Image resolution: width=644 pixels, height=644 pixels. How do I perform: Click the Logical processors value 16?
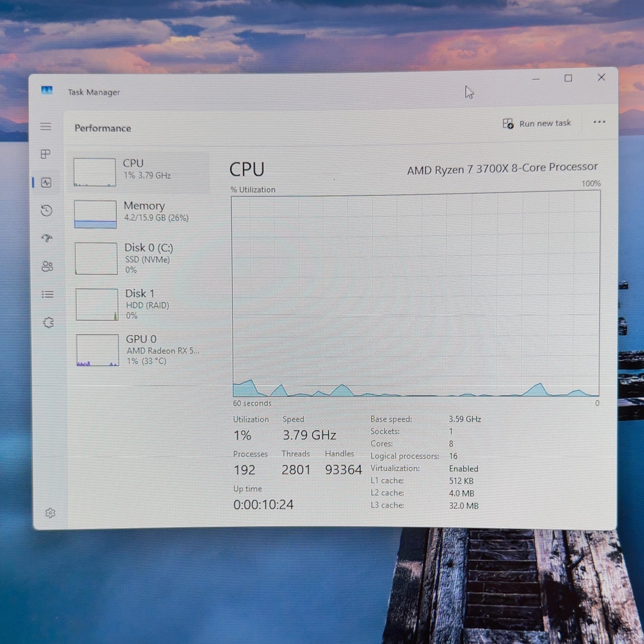point(453,456)
